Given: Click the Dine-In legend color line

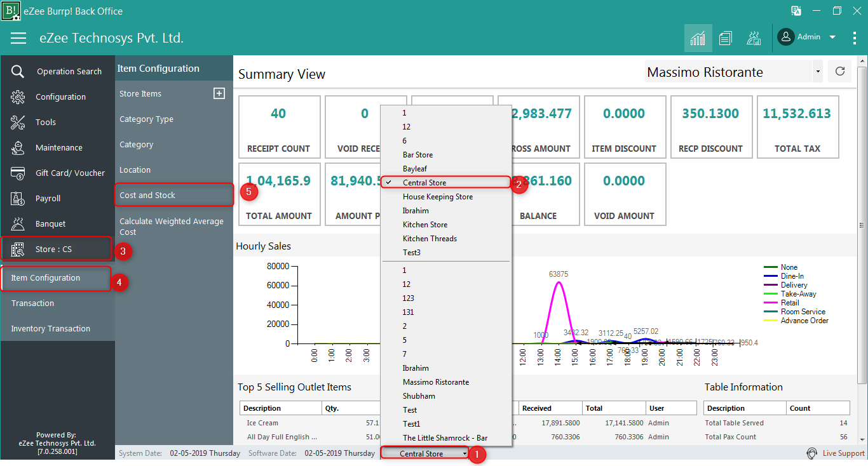Looking at the screenshot, I should point(770,276).
